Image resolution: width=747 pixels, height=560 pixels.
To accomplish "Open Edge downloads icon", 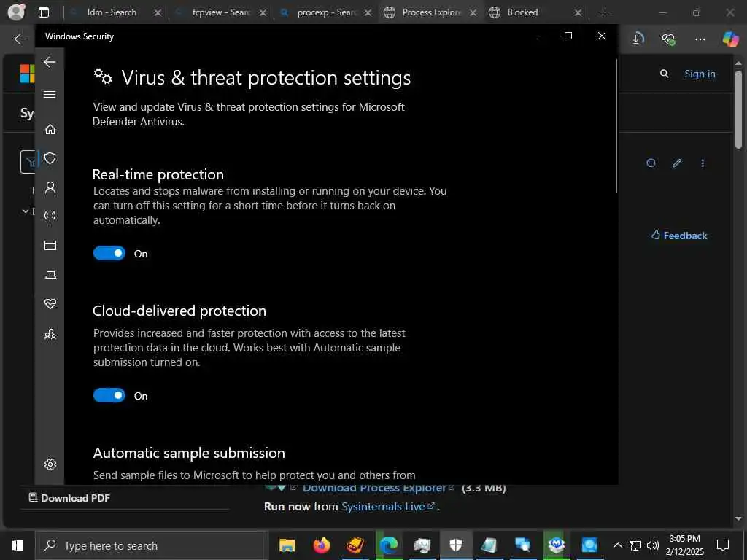I will coord(638,39).
